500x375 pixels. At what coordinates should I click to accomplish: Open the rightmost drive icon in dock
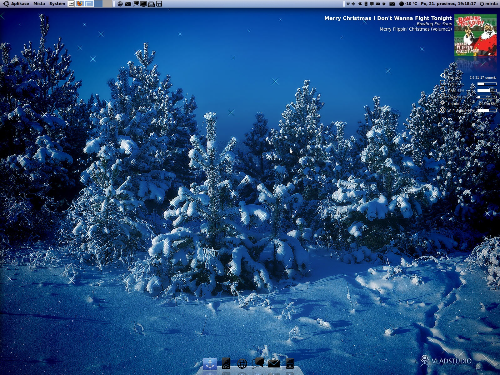[x=290, y=363]
